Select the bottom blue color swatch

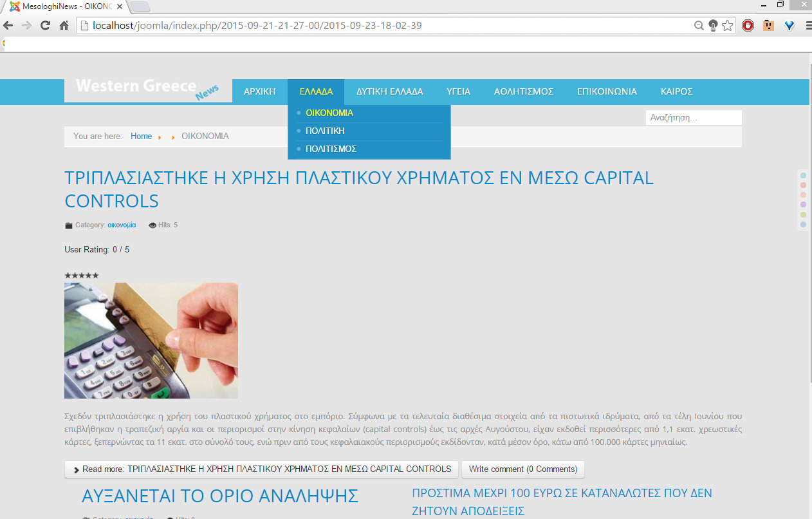click(803, 225)
